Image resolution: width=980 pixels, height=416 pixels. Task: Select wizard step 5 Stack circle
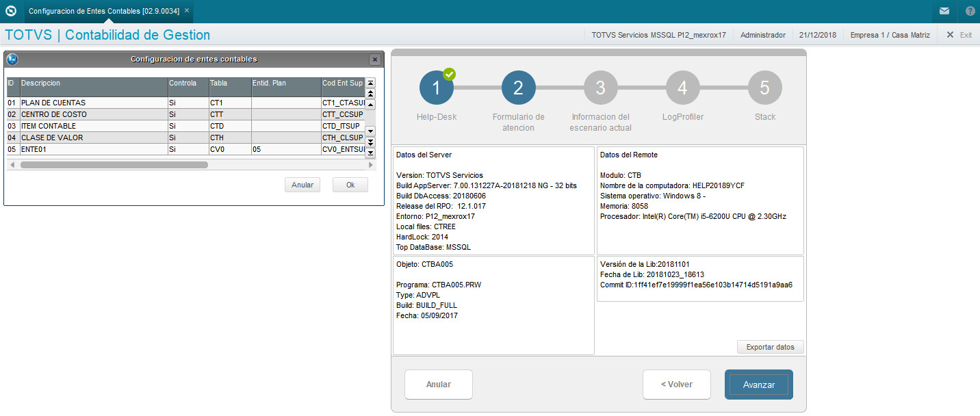tap(765, 88)
